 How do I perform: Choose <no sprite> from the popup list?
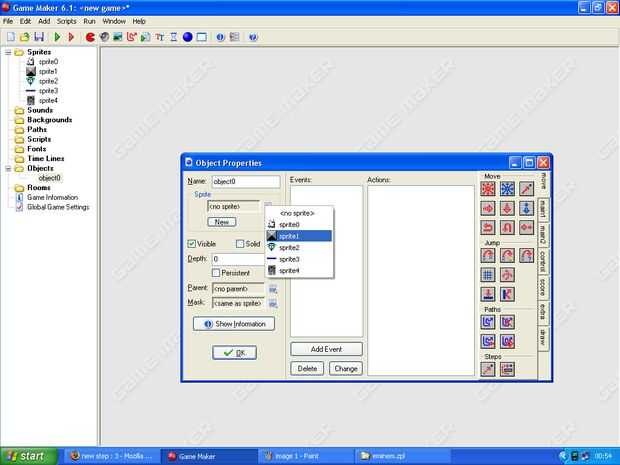coord(299,213)
